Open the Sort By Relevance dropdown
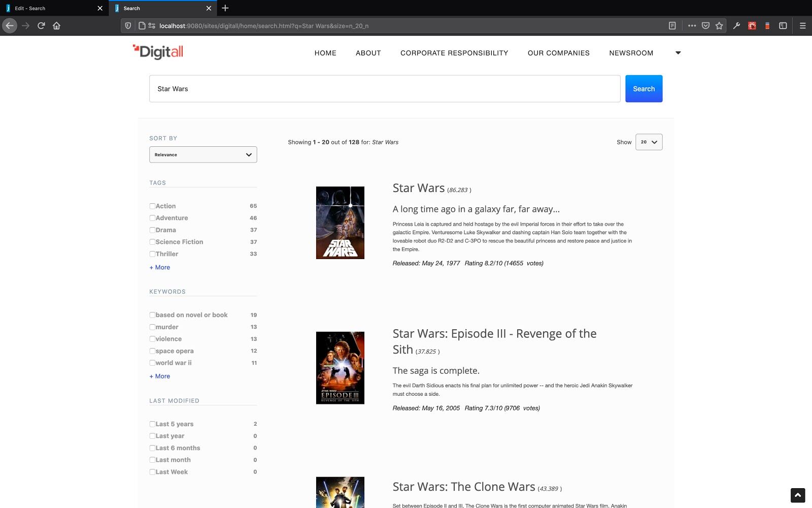Viewport: 812px width, 508px height. 203,155
